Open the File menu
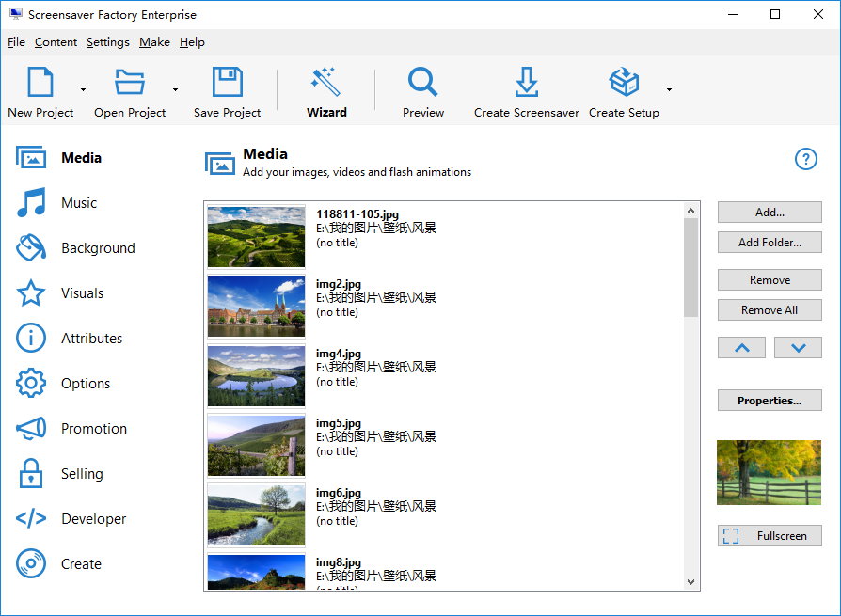Screen dimensions: 841x616 (16, 42)
